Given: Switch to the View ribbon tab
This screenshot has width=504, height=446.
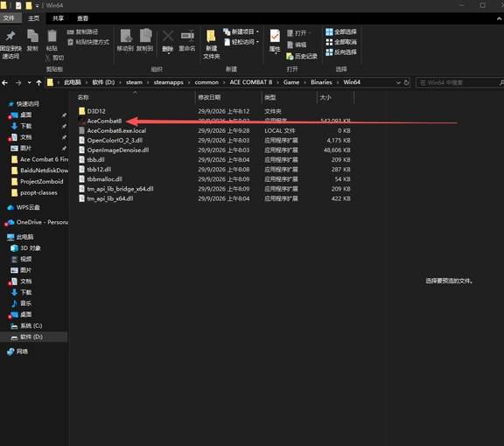Looking at the screenshot, I should click(x=82, y=18).
